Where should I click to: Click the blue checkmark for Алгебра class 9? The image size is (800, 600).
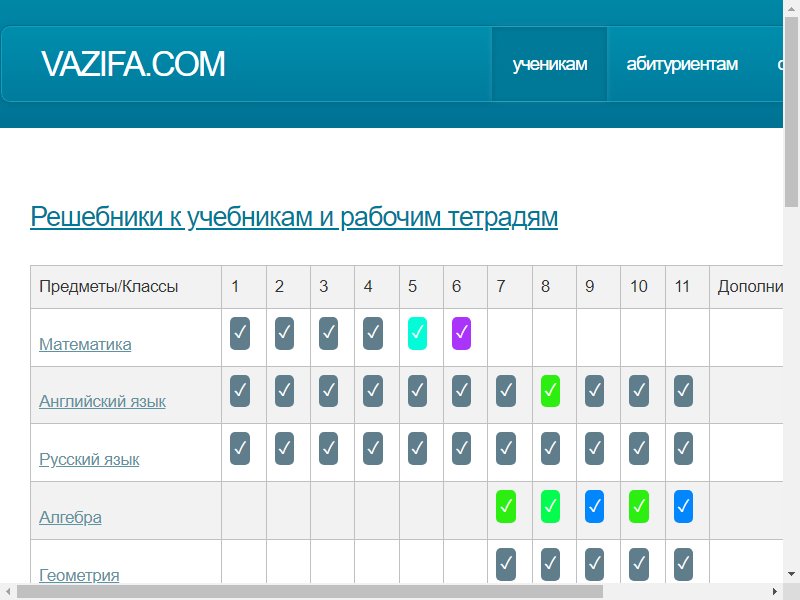point(594,507)
